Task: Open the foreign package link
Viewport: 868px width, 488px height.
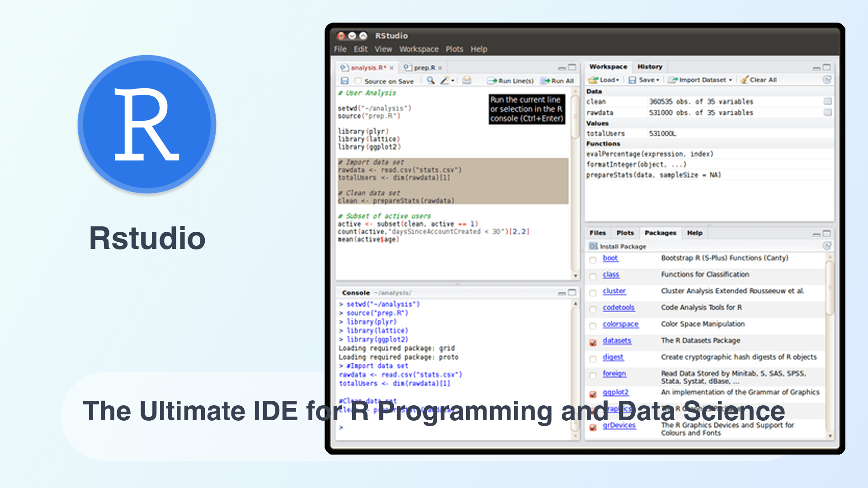Action: pos(614,374)
